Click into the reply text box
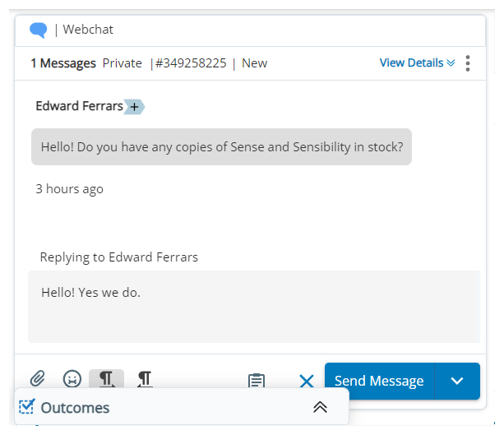Viewport: 504px width, 435px height. coord(254,307)
